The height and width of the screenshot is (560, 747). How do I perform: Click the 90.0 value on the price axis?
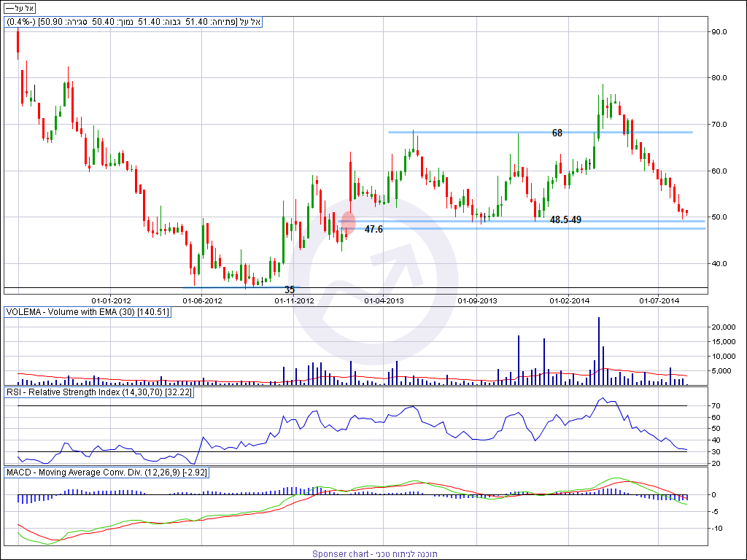pyautogui.click(x=719, y=31)
